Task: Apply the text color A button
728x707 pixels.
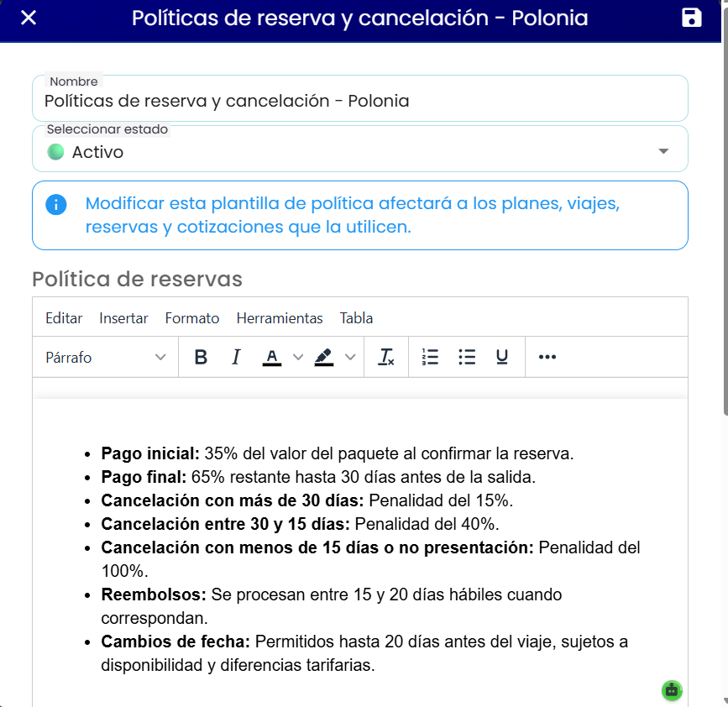Action: 272,357
